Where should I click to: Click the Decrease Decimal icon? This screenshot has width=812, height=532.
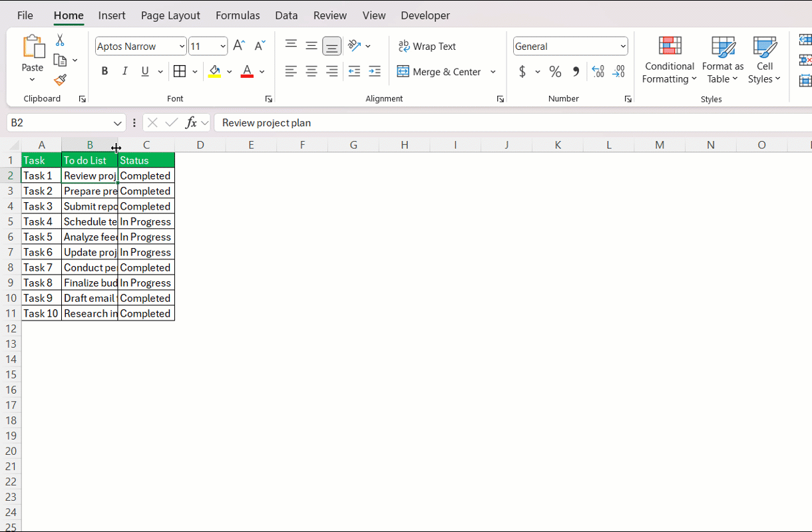pyautogui.click(x=618, y=71)
